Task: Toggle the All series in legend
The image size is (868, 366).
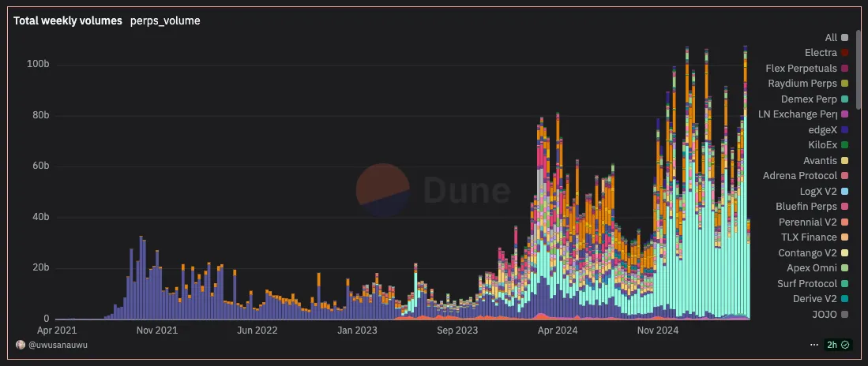Action: coord(836,38)
